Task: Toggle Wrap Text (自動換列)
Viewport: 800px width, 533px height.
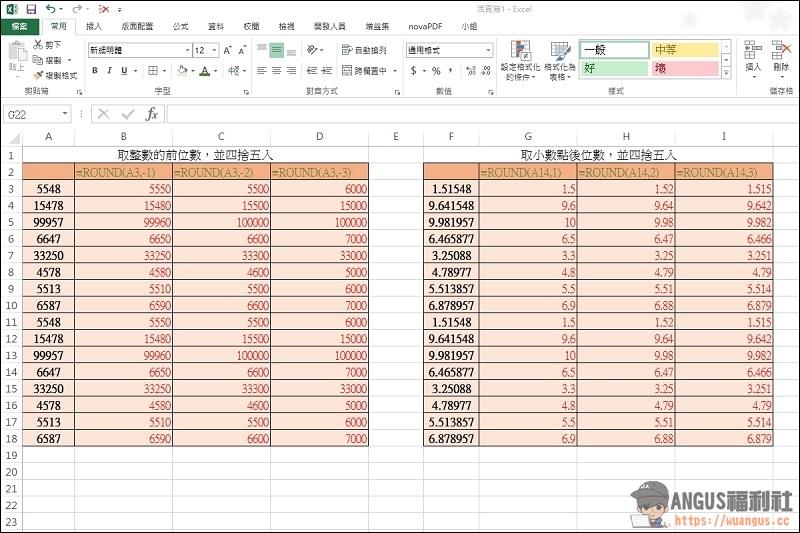Action: [x=364, y=50]
